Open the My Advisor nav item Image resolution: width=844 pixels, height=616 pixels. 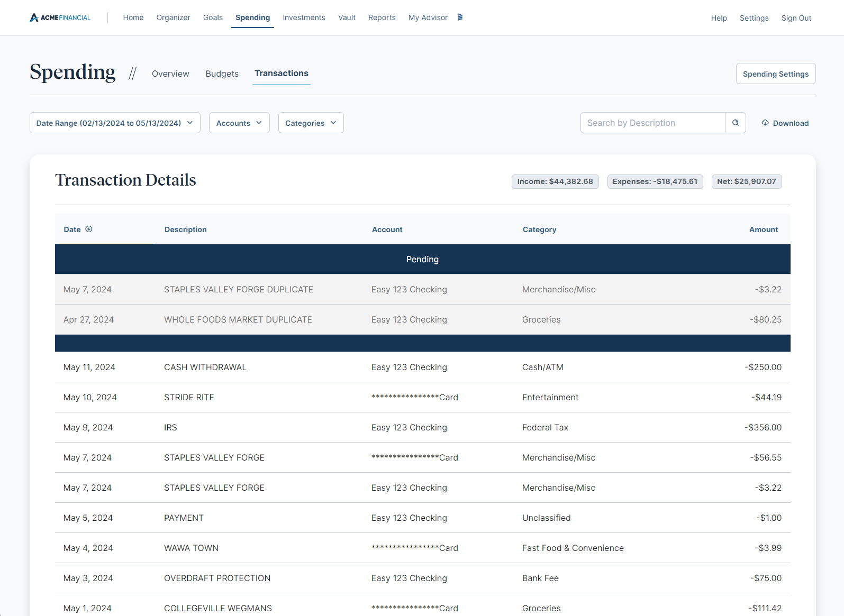tap(428, 17)
